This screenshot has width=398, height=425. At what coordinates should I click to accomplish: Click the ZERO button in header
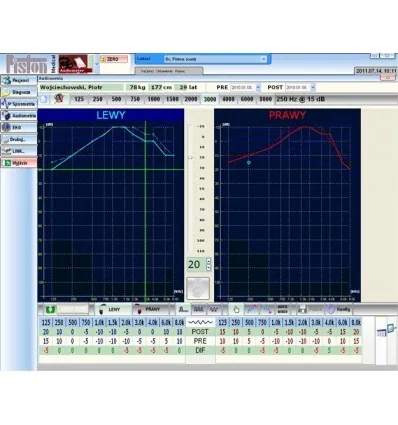(114, 59)
